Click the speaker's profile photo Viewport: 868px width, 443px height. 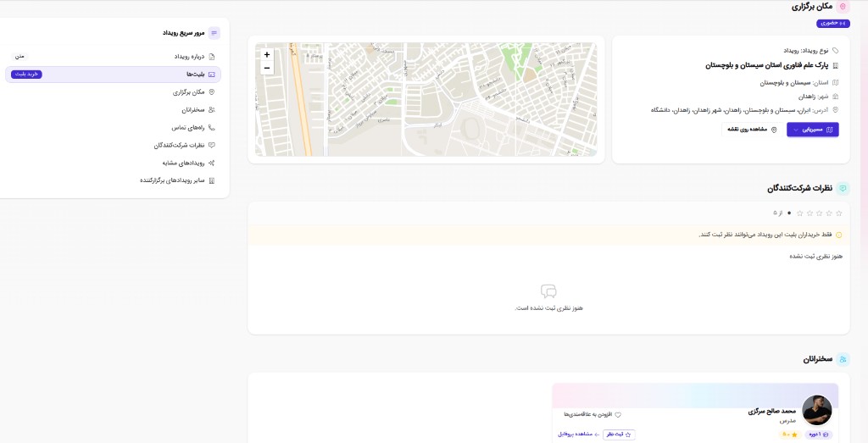[817, 410]
